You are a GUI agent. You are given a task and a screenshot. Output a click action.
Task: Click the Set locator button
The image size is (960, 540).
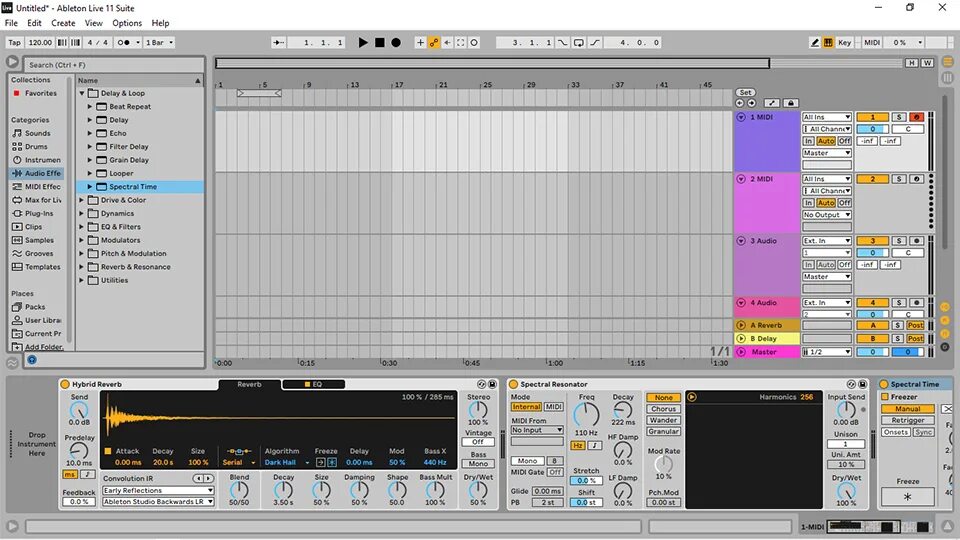(x=745, y=92)
